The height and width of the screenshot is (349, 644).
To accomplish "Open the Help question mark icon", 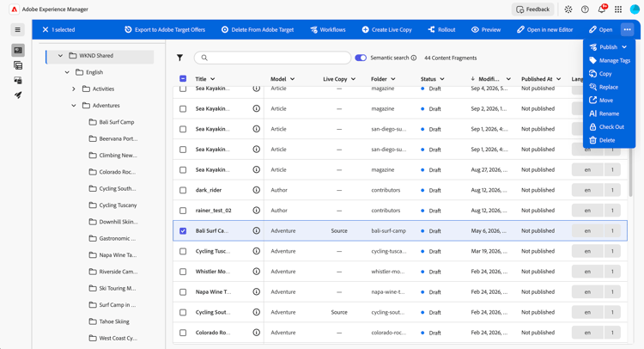I will click(x=585, y=9).
